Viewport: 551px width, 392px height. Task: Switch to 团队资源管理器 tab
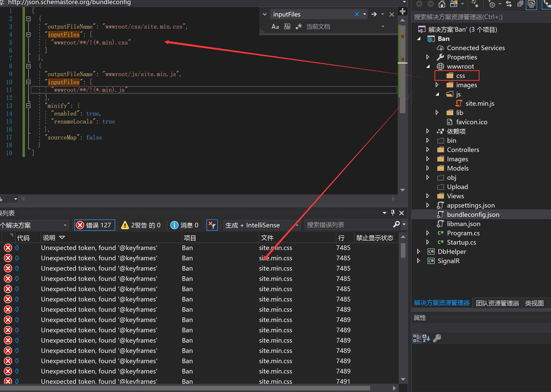pyautogui.click(x=497, y=303)
